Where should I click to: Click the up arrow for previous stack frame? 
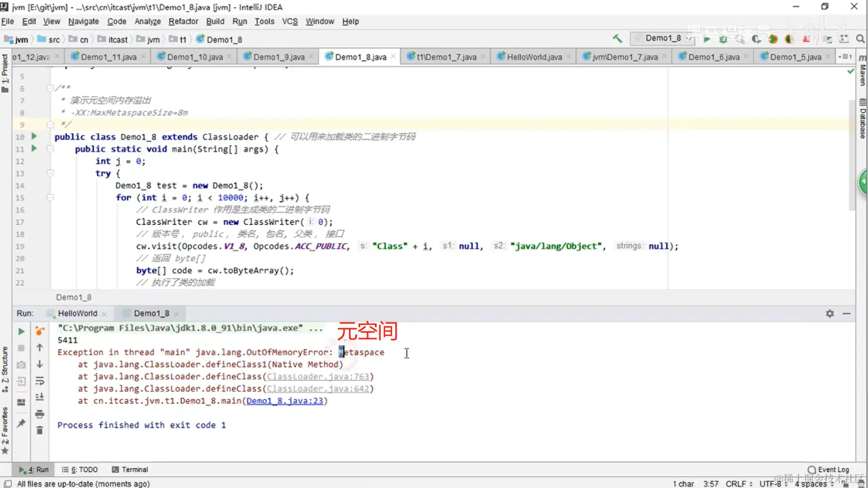point(40,348)
